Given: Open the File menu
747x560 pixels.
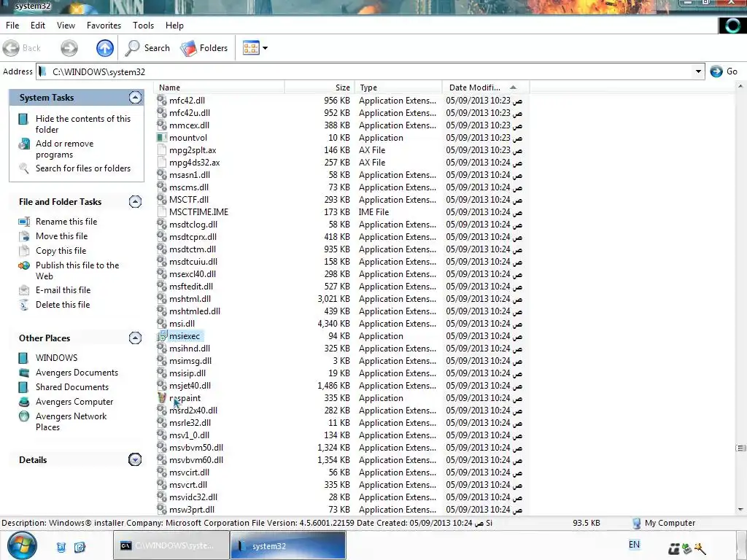Looking at the screenshot, I should 12,26.
